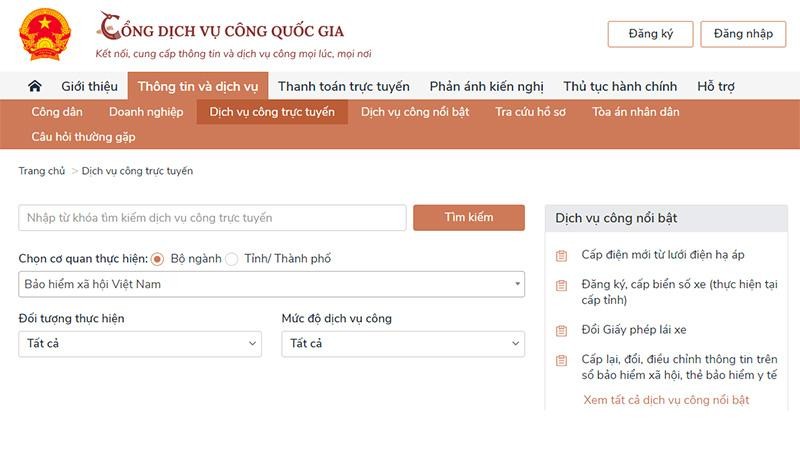This screenshot has height=450, width=800.
Task: Click document icon beside Cấp lại, đổi, điều chỉnh
Action: (x=561, y=360)
